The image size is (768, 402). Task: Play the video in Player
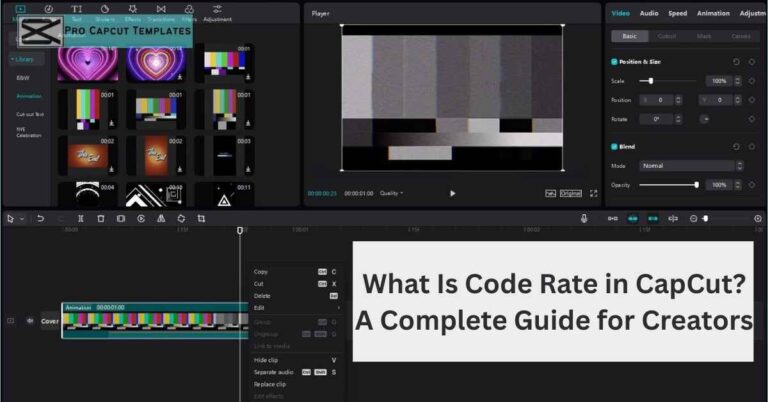tap(453, 193)
